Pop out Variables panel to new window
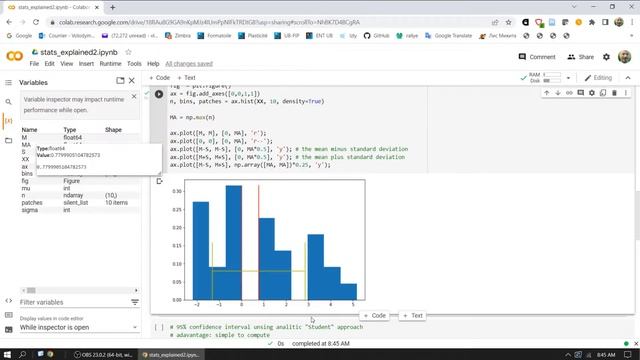Image resolution: width=640 pixels, height=360 pixels. [120, 81]
